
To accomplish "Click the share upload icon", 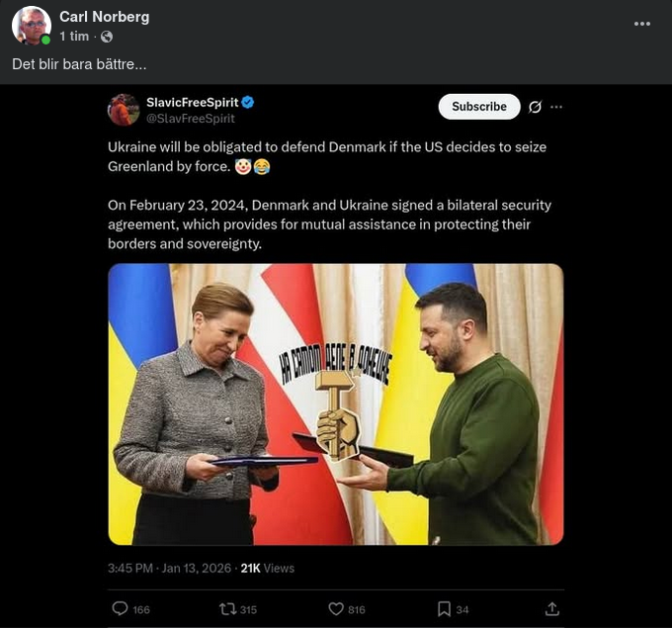I will tap(552, 608).
